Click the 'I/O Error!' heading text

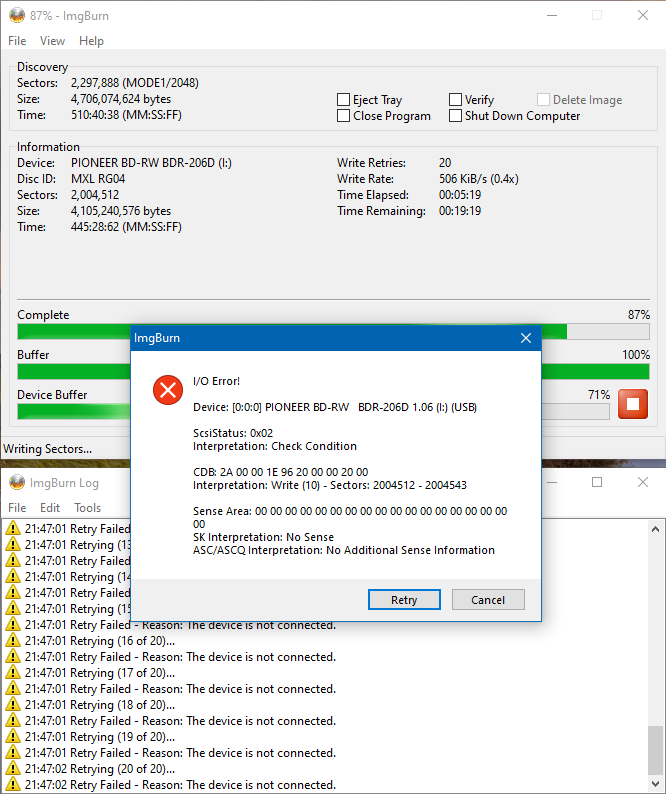click(216, 381)
